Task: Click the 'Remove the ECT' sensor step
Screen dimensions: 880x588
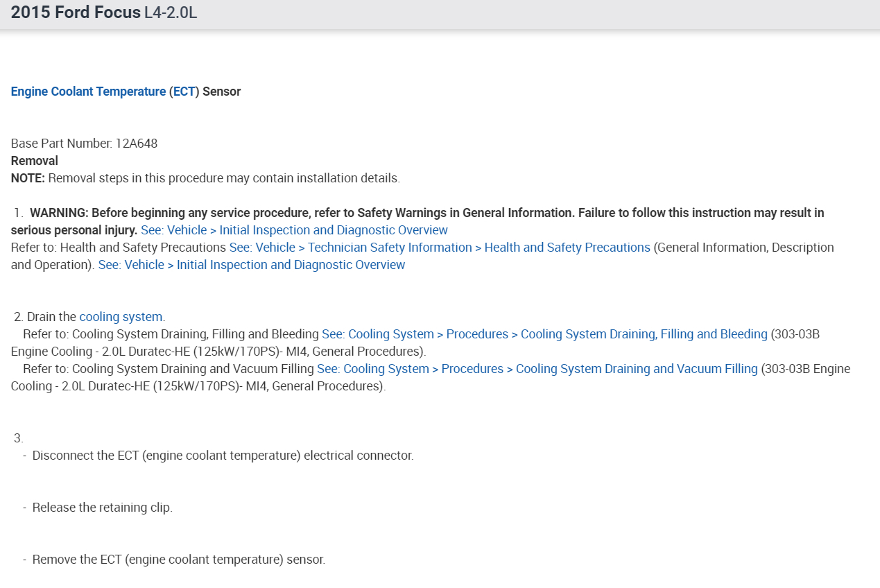Action: point(178,560)
